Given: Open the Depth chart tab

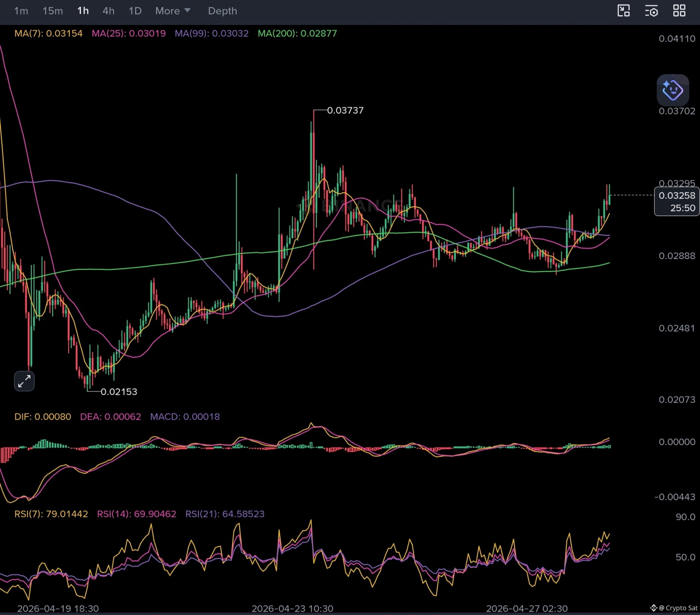Looking at the screenshot, I should point(223,11).
